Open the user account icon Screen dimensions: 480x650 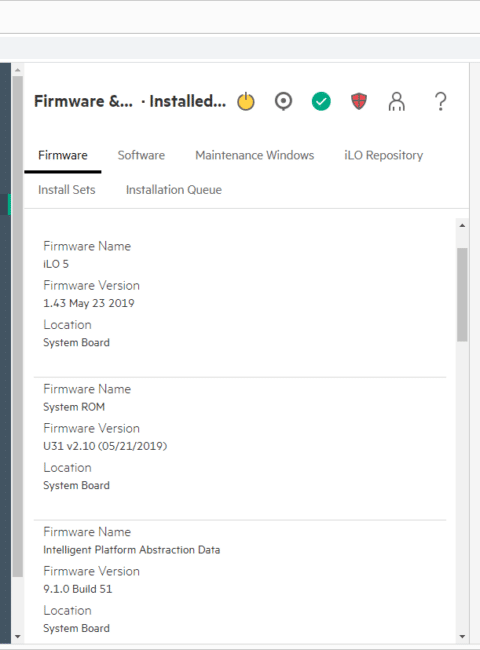[x=397, y=102]
